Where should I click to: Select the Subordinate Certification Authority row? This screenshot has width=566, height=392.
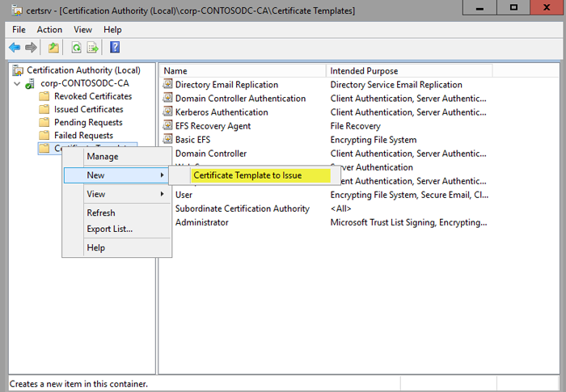[x=242, y=209]
